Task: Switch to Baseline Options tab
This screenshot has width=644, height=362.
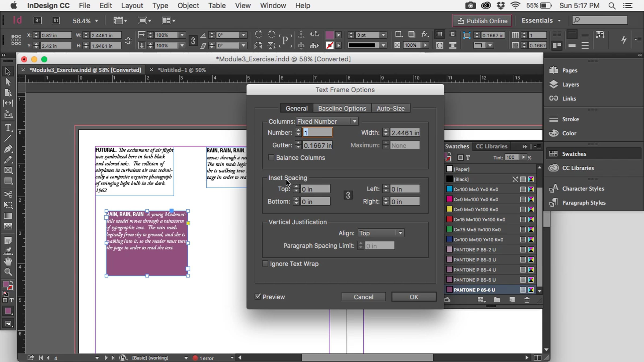Action: pyautogui.click(x=342, y=108)
